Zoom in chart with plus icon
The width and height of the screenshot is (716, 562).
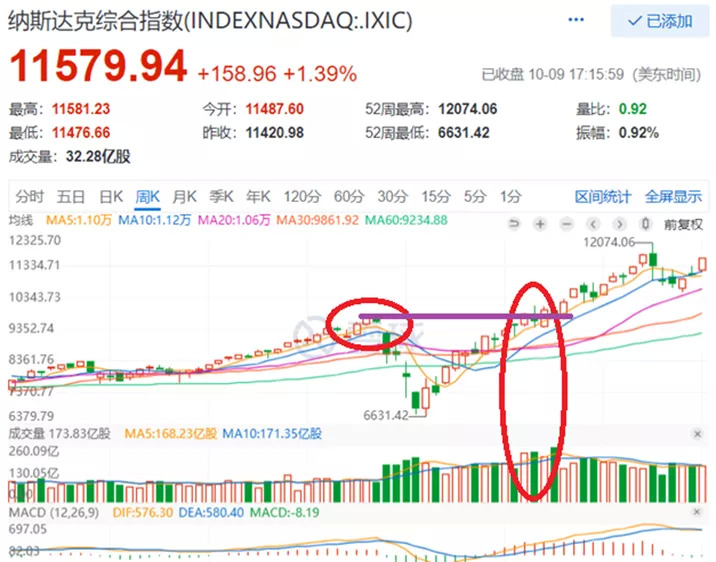[540, 224]
